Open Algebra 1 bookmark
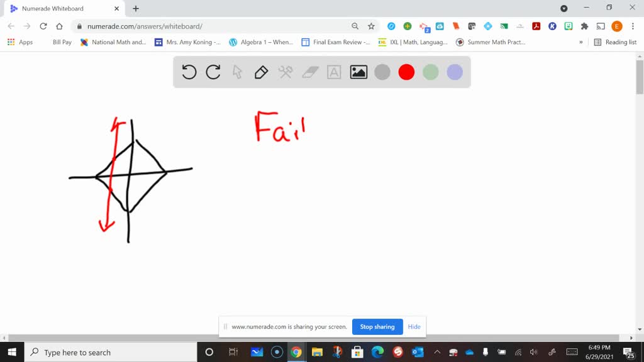The image size is (644, 362). pos(261,42)
